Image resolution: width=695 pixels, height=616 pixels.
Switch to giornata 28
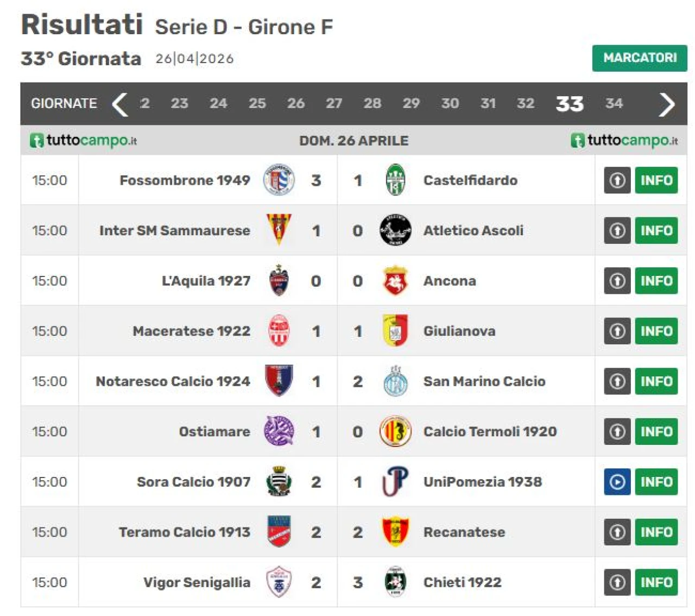[x=372, y=103]
